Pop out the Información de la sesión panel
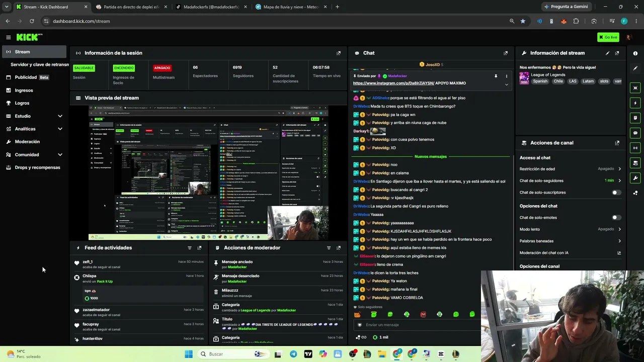Viewport: 644px width, 362px height. tap(339, 53)
